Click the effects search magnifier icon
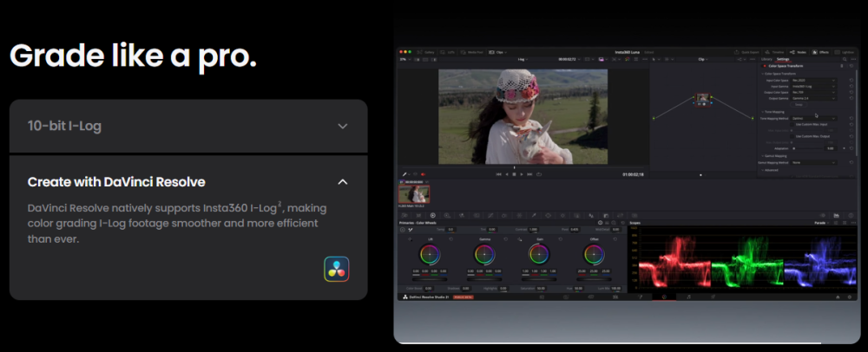 click(x=845, y=59)
